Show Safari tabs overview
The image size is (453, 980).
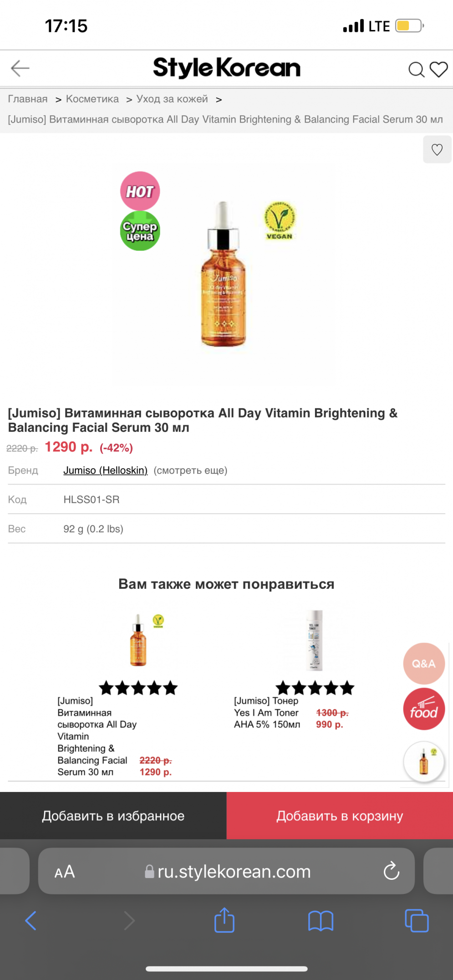[x=417, y=921]
